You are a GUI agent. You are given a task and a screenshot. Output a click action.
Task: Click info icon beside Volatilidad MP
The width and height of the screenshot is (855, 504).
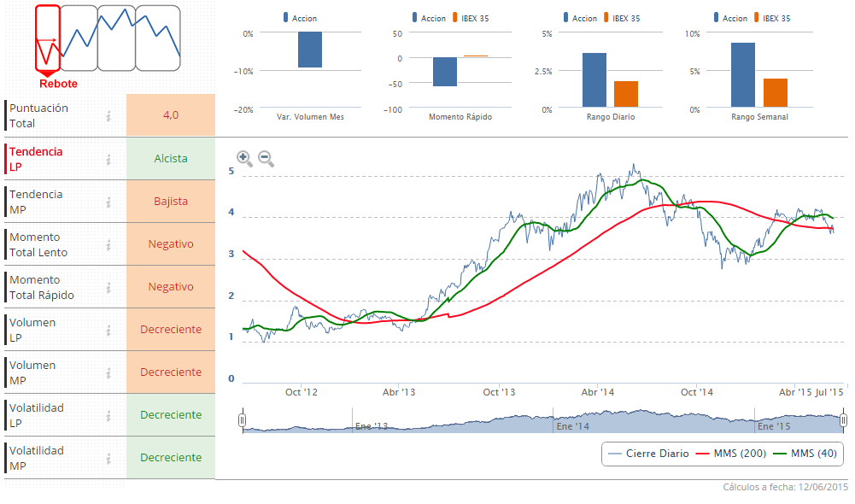point(108,458)
